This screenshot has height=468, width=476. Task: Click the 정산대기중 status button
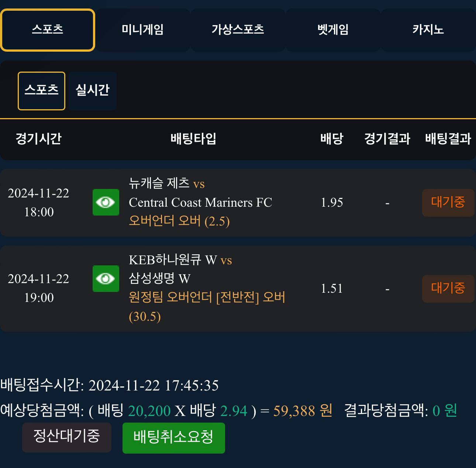(x=67, y=437)
